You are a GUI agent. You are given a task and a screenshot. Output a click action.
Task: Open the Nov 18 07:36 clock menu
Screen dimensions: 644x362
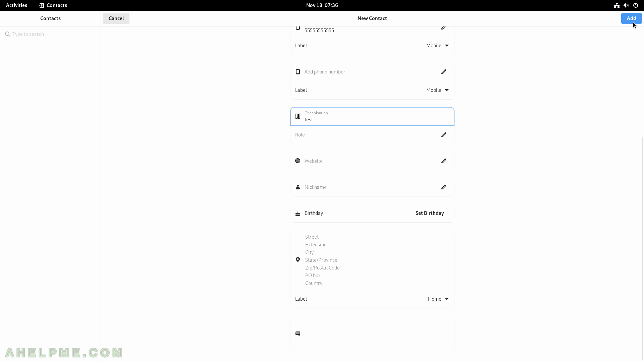pyautogui.click(x=322, y=5)
